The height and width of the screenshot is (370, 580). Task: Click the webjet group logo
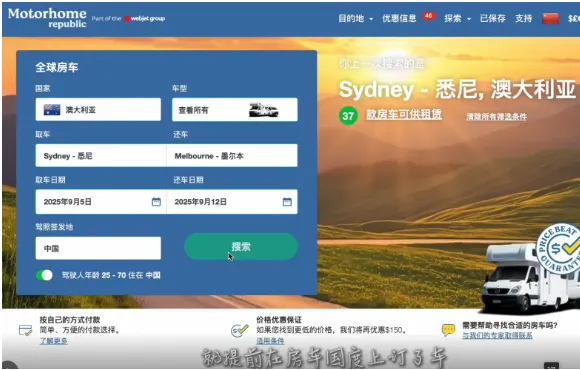pyautogui.click(x=145, y=18)
